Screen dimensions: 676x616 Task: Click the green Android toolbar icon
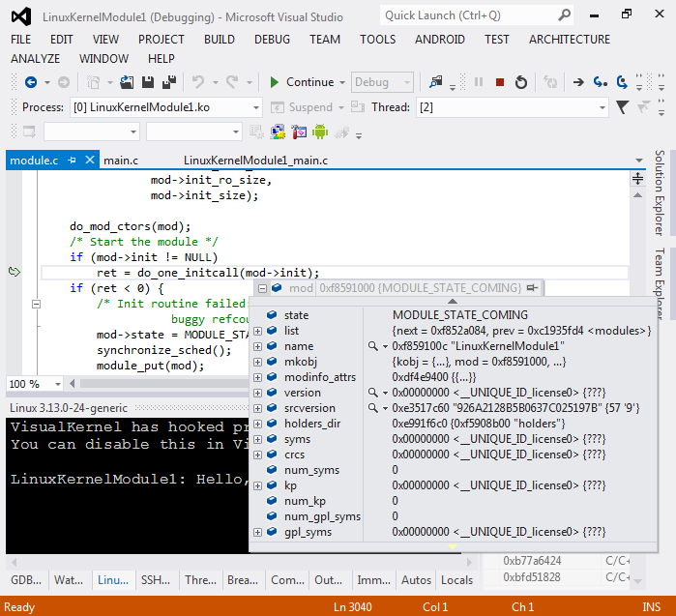pyautogui.click(x=320, y=132)
